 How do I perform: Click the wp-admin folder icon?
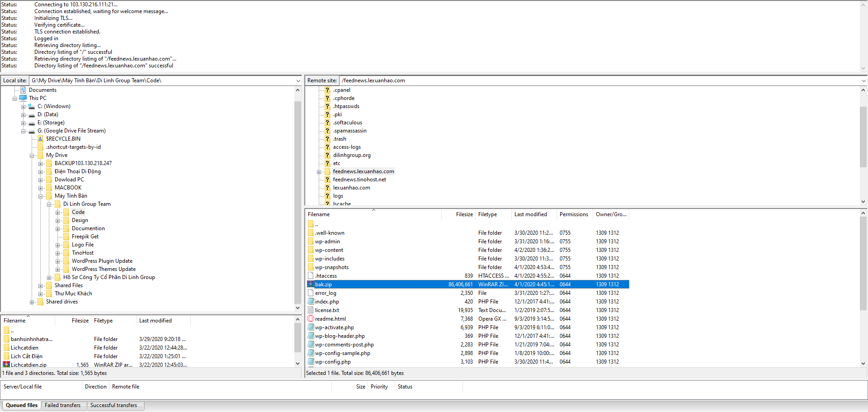click(311, 242)
